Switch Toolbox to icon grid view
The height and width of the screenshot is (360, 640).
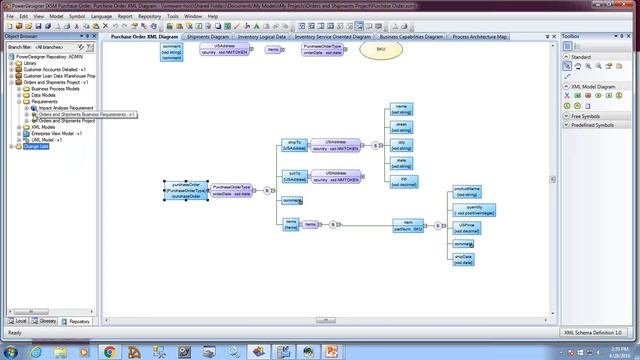(567, 46)
